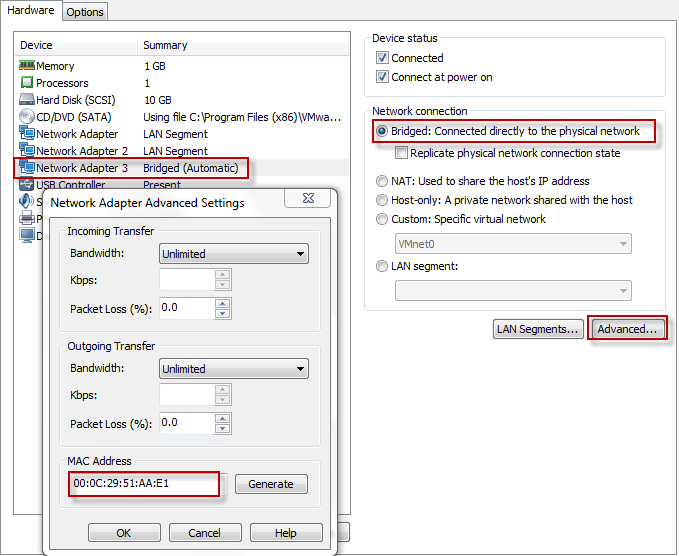This screenshot has width=679, height=556.
Task: Open the Incoming Transfer Bandwidth dropdown
Action: click(234, 254)
